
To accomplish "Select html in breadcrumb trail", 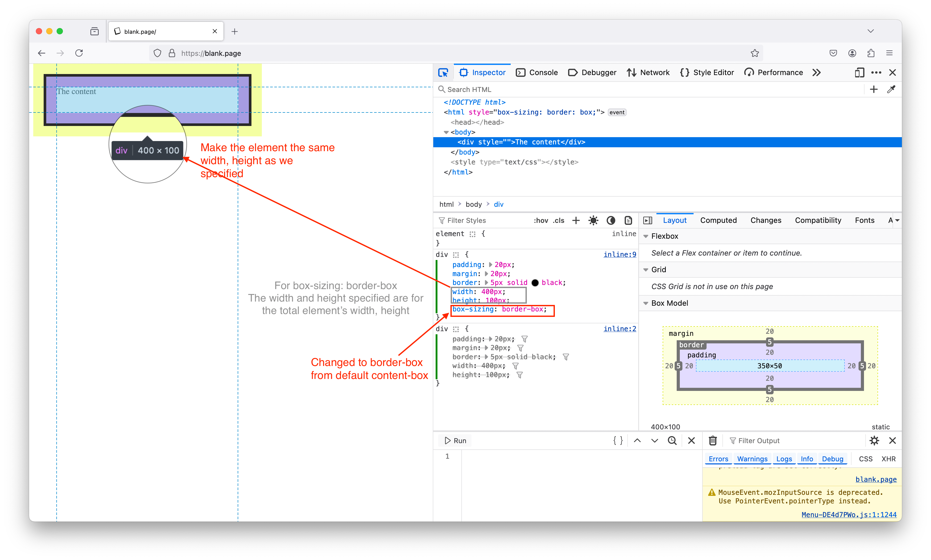I will coord(447,204).
